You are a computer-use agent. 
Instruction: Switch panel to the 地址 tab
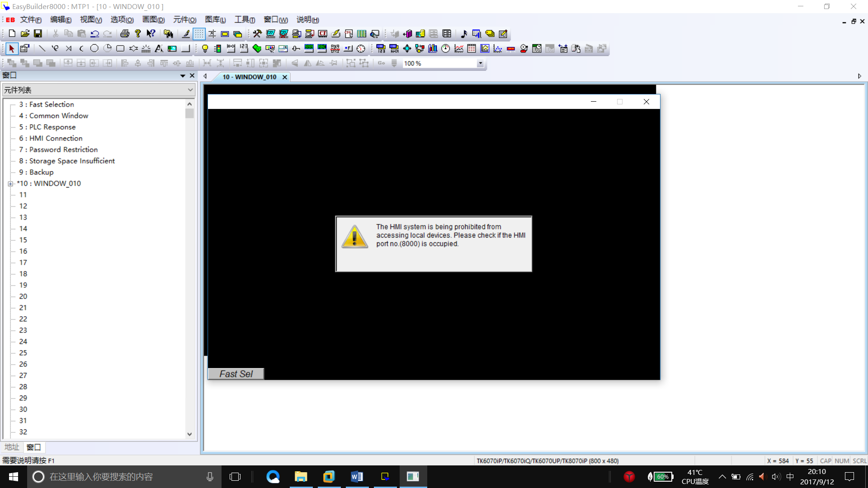coord(12,447)
